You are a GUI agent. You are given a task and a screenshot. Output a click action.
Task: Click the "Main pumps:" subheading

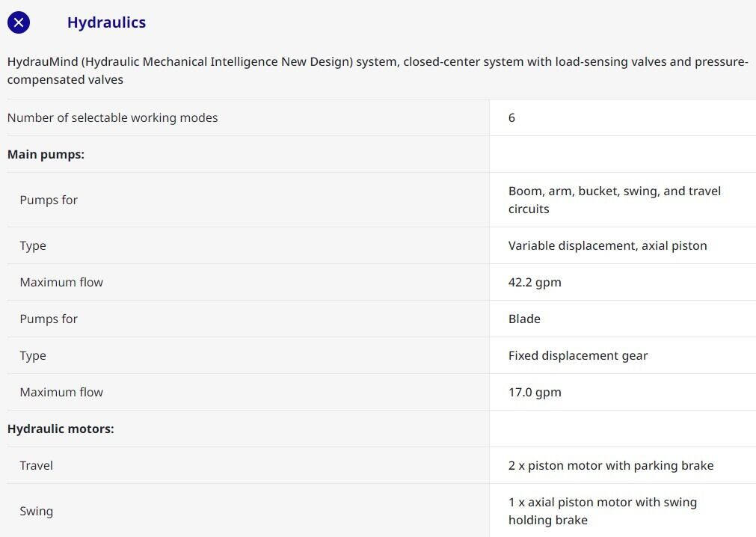[x=46, y=154]
